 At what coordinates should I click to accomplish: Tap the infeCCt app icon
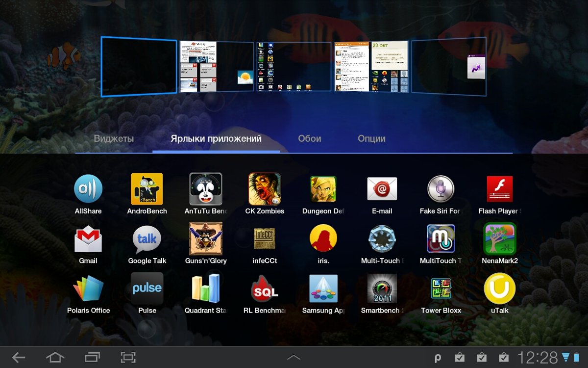(265, 239)
